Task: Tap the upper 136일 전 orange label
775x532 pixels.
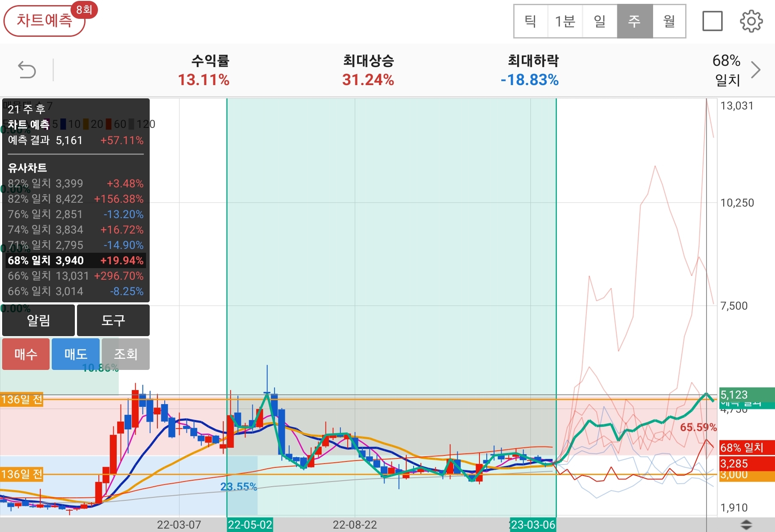Action: [22, 400]
